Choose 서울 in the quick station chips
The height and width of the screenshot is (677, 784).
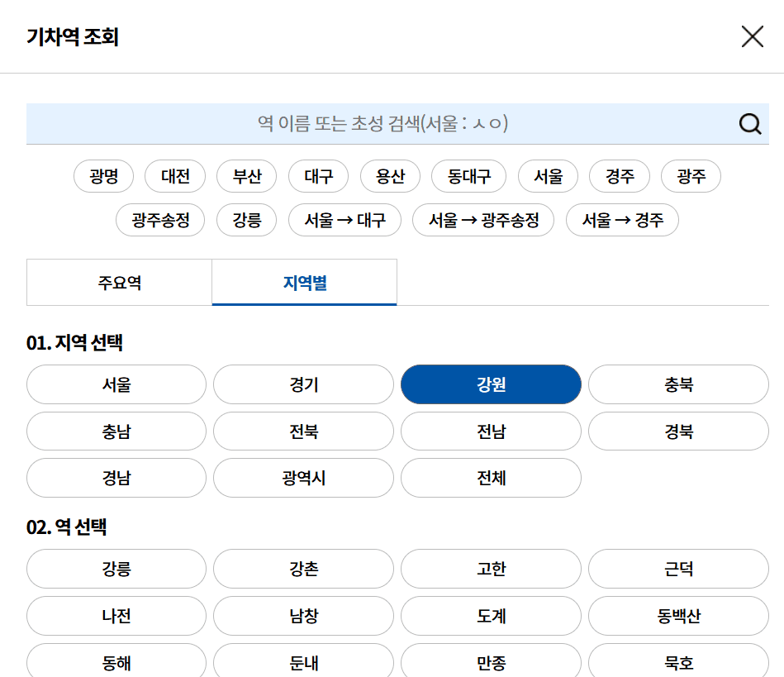548,176
